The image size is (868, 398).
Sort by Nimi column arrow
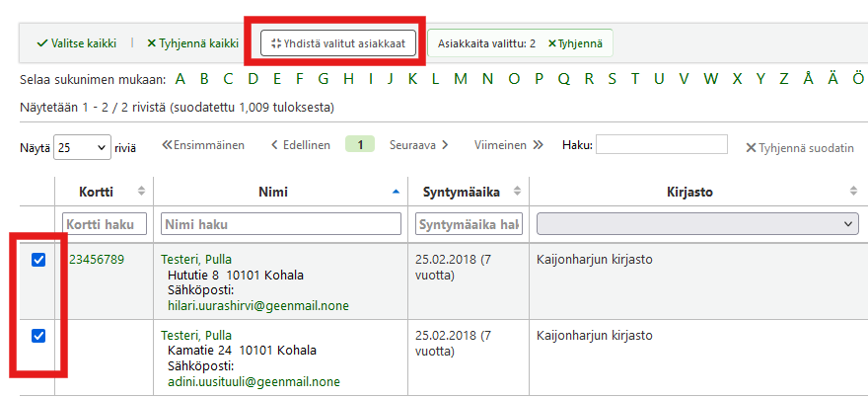[397, 191]
